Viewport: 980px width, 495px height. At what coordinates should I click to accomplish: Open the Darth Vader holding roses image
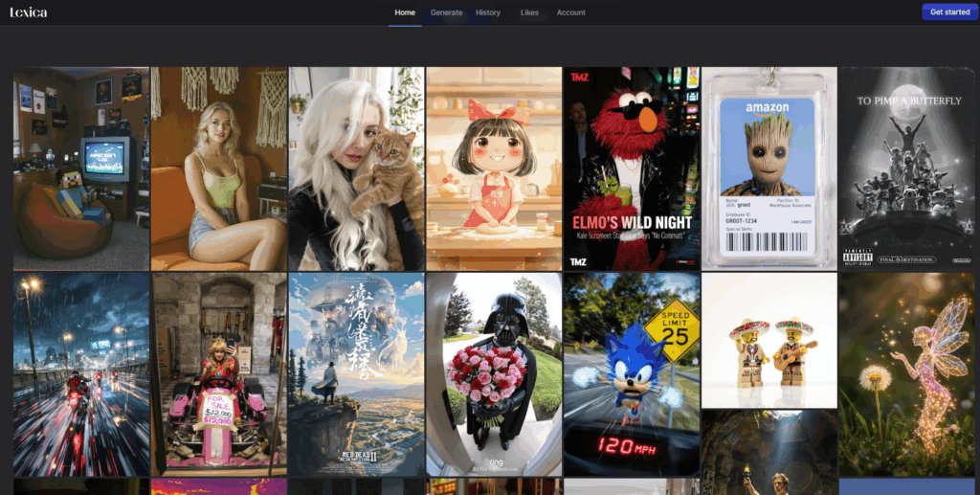tap(494, 374)
